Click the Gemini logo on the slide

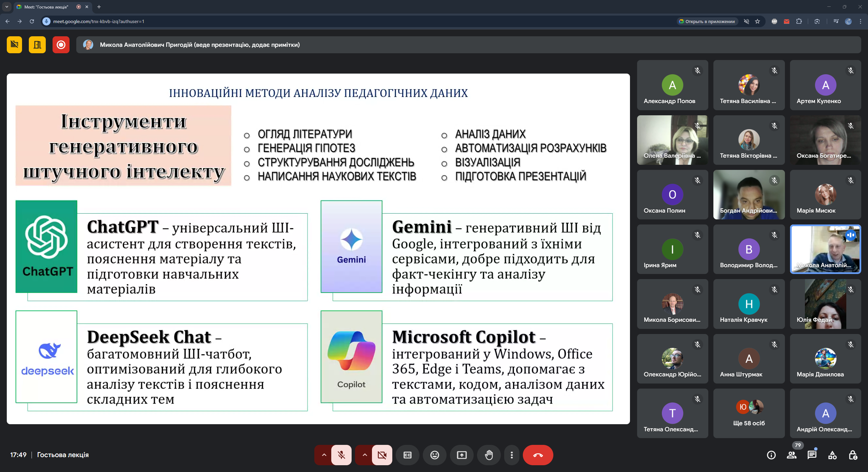(351, 247)
